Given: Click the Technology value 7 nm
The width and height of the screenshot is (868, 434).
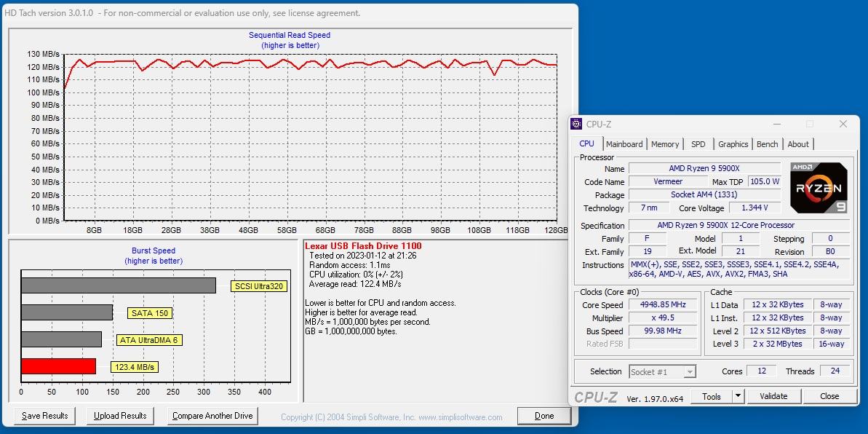Looking at the screenshot, I should (649, 208).
